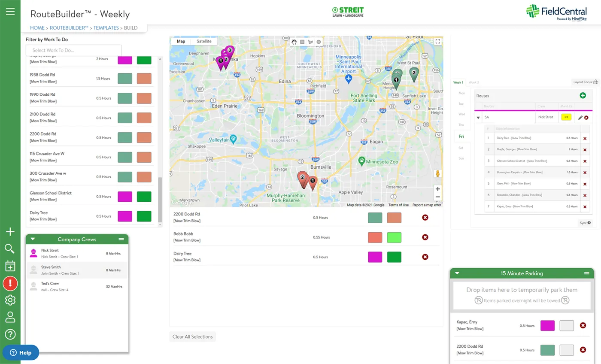Open the calendar add icon in sidebar

coord(10,266)
